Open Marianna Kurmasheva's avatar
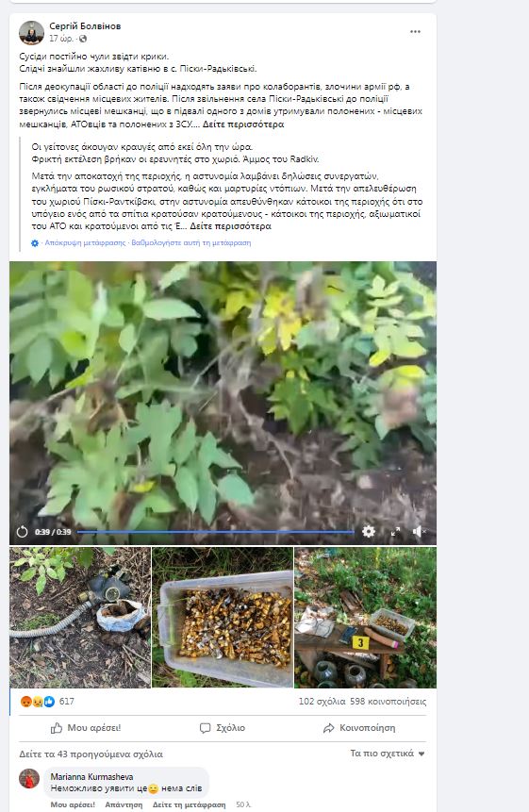The height and width of the screenshot is (812, 529). pos(29,778)
